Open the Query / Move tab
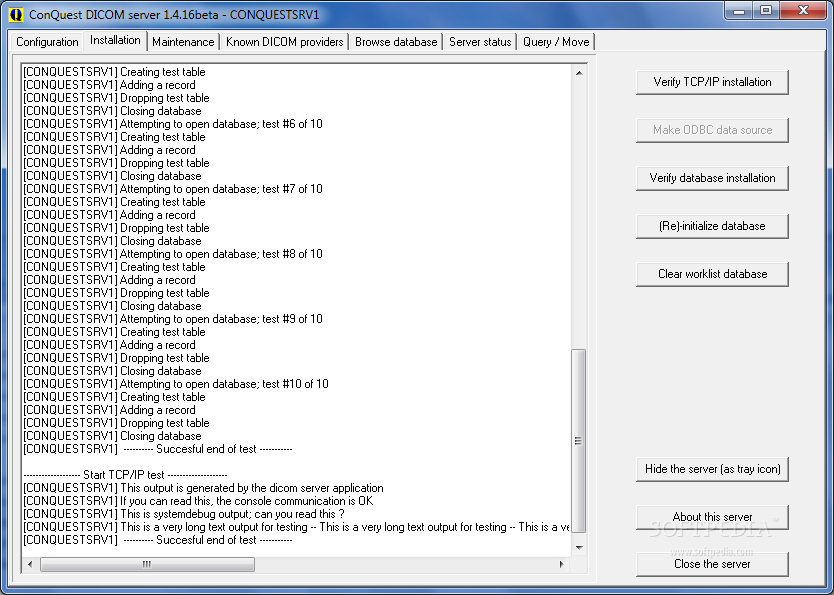This screenshot has height=595, width=834. click(556, 41)
